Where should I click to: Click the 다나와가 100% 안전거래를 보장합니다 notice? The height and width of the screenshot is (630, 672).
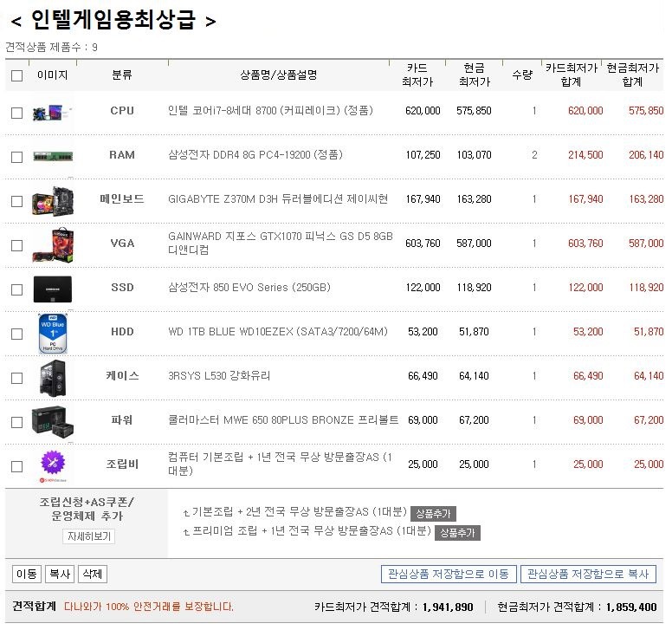coord(149,607)
